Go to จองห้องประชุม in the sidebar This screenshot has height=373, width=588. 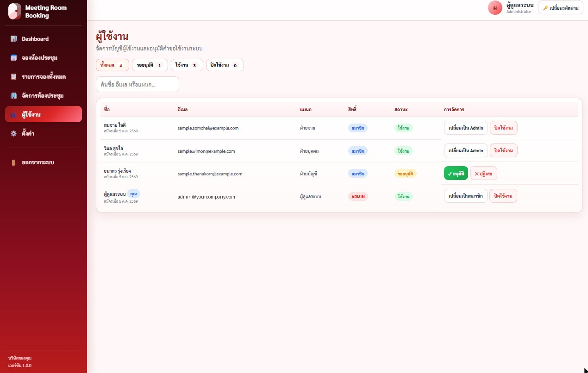44,58
